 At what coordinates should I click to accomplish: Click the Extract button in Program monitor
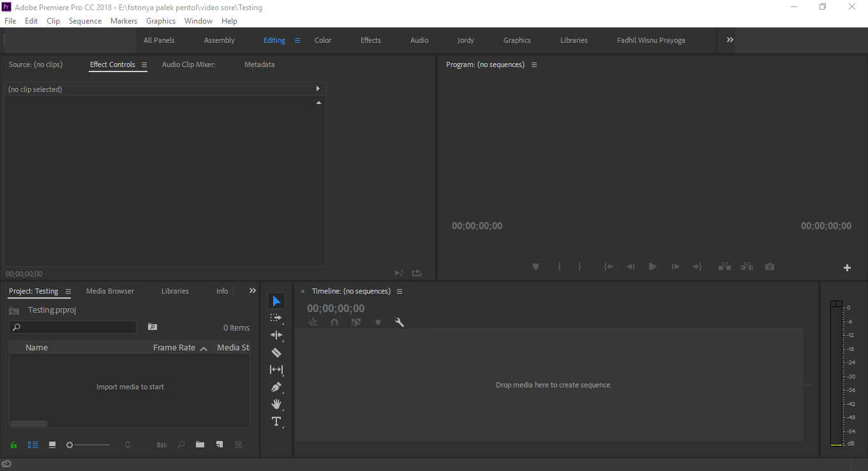pos(747,267)
